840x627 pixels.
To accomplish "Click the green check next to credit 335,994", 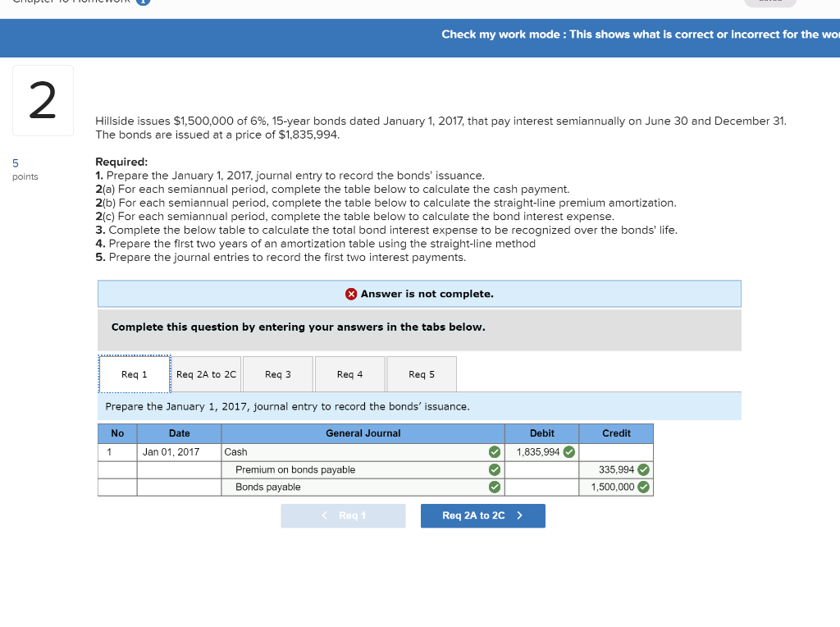I will [x=643, y=470].
